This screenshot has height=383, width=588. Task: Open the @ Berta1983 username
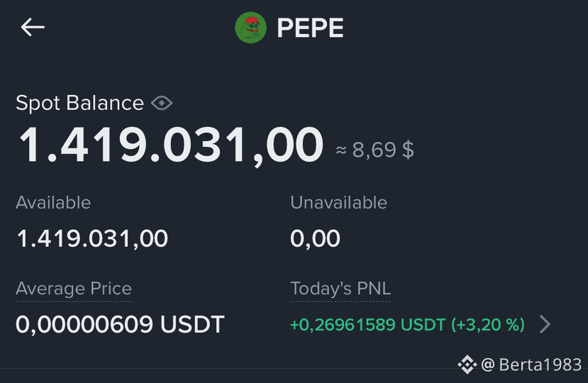531,365
